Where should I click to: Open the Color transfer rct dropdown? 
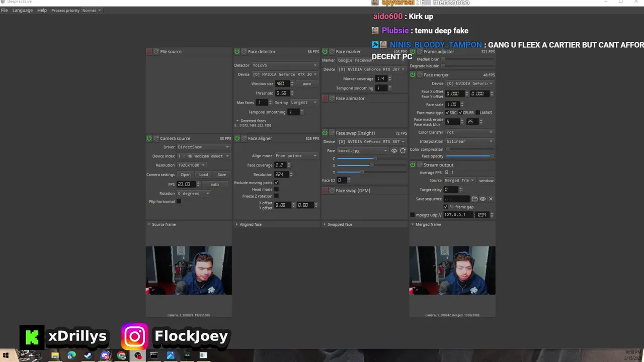point(469,132)
